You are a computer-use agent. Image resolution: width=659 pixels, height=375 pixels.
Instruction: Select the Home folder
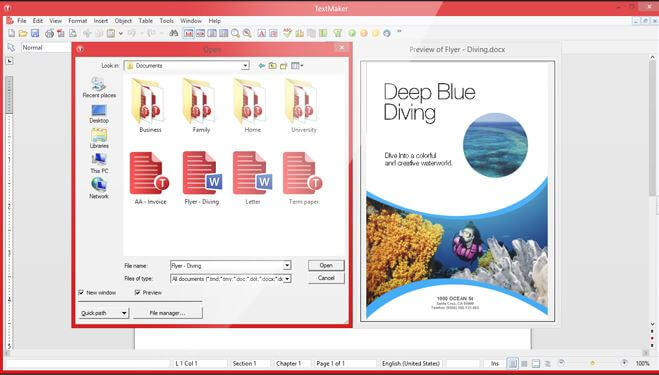click(x=252, y=105)
